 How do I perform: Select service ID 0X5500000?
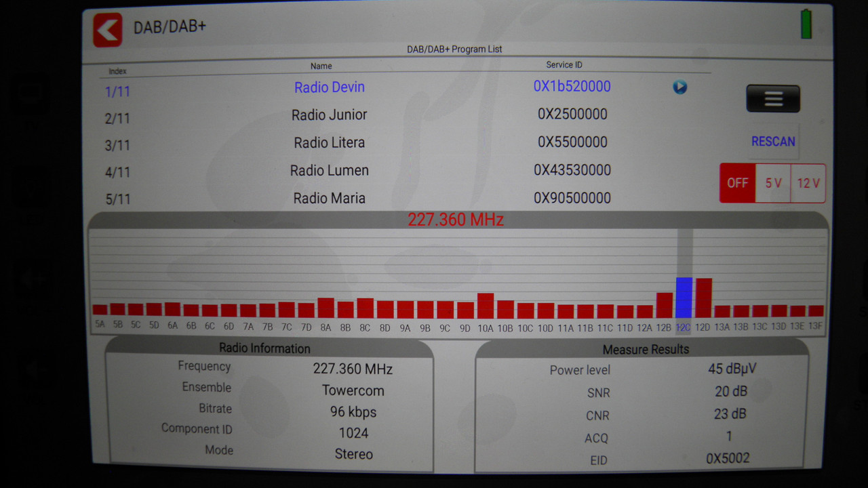click(572, 142)
